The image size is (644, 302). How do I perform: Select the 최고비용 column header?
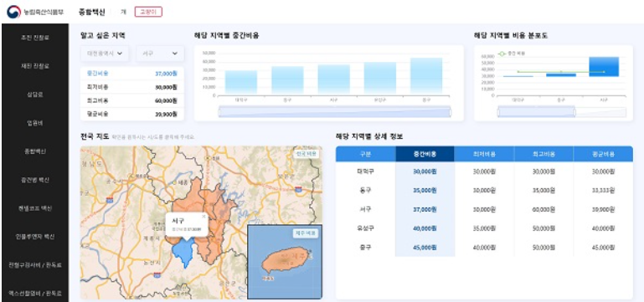tap(544, 154)
